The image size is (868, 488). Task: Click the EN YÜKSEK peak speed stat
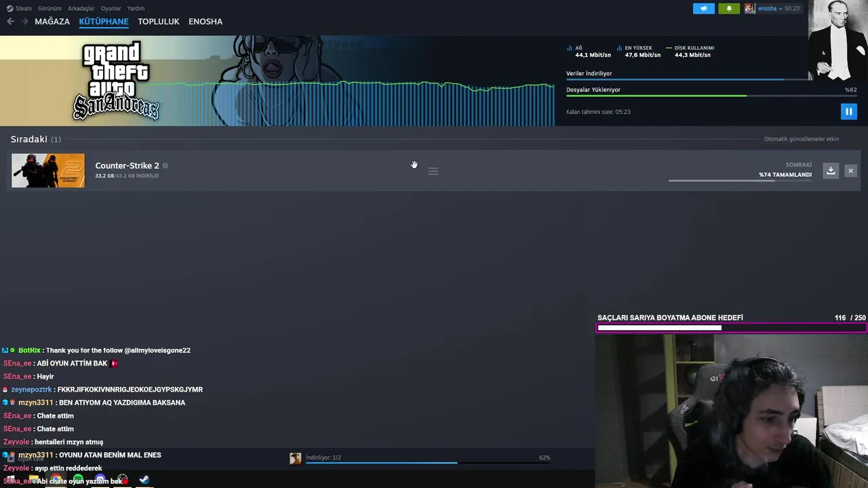pos(639,52)
